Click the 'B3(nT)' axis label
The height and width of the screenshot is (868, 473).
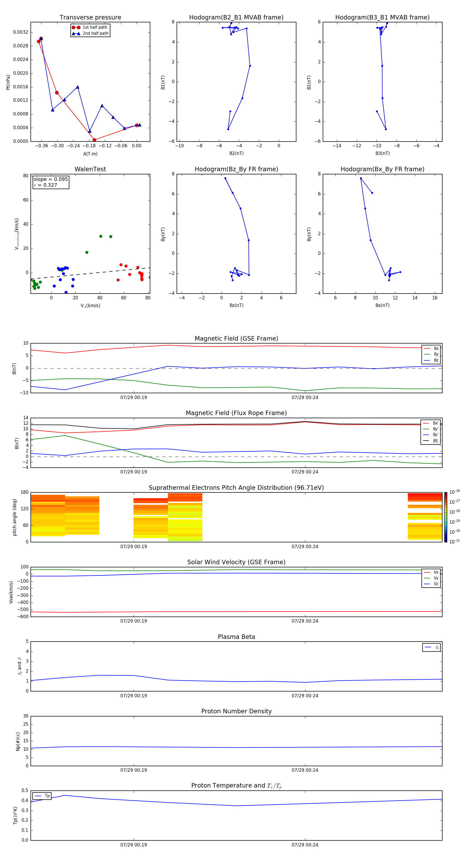tap(382, 153)
